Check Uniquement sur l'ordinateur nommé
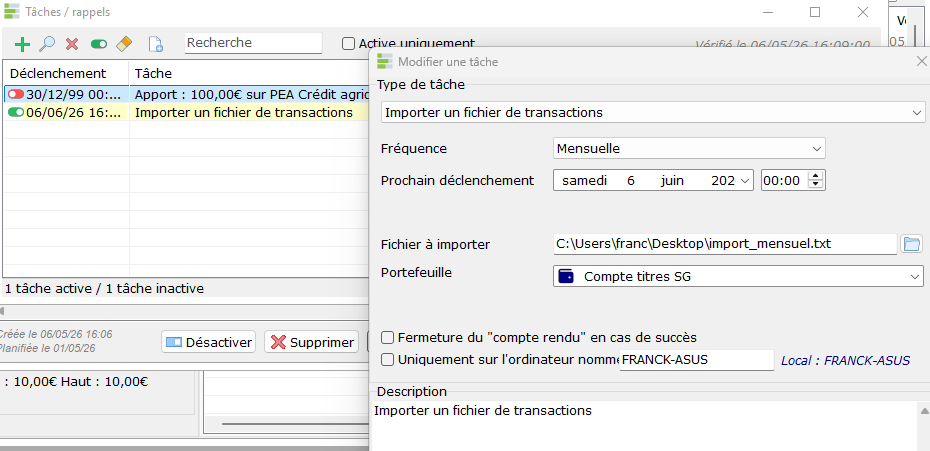 (x=387, y=359)
